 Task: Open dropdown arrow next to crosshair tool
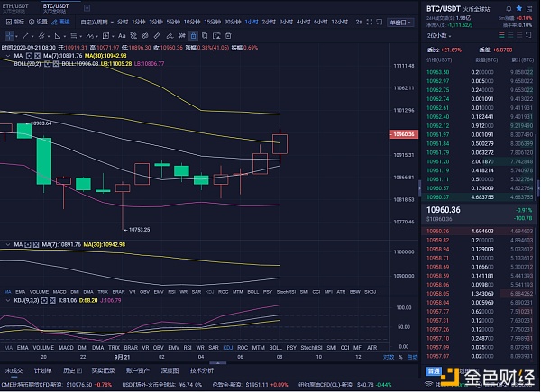click(x=16, y=36)
